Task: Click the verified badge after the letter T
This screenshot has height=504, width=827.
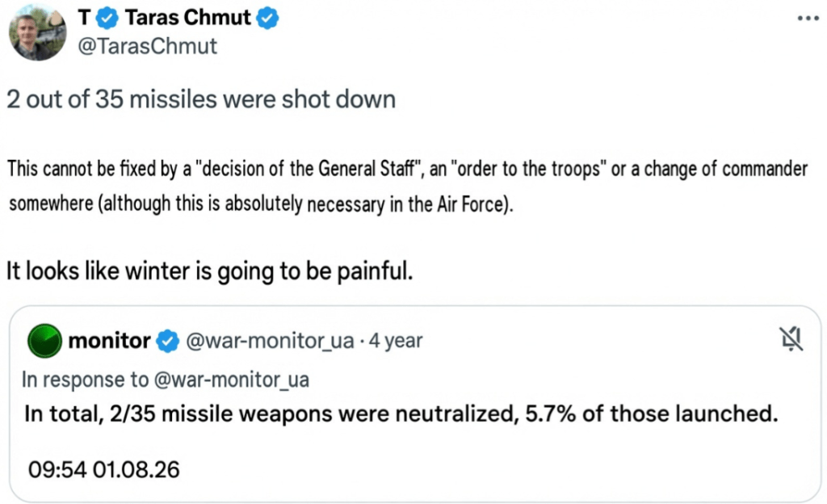Action: tap(108, 19)
